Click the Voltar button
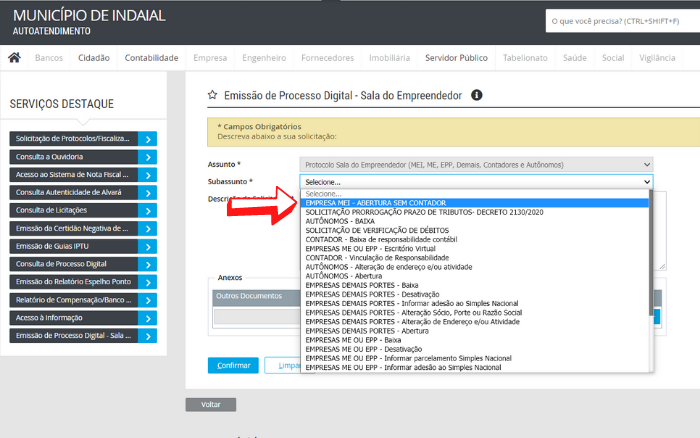Viewport: 700px width, 438px height. pyautogui.click(x=210, y=405)
